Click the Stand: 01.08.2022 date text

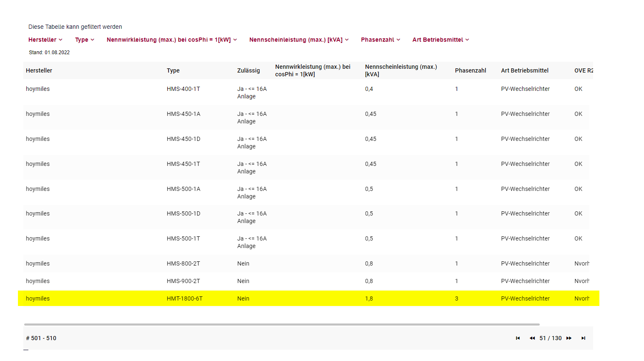pos(49,53)
